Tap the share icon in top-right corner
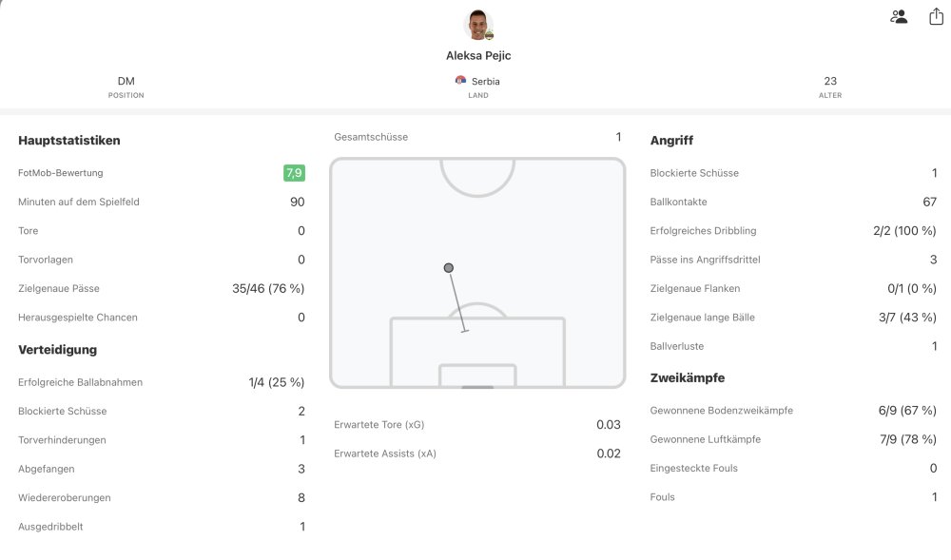 pyautogui.click(x=936, y=16)
